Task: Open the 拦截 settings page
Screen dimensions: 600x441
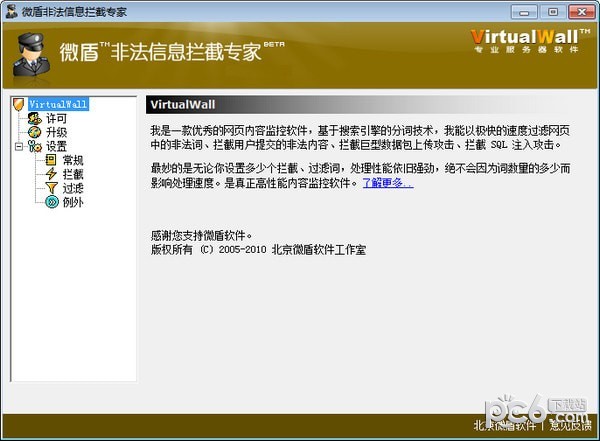Action: pyautogui.click(x=73, y=174)
